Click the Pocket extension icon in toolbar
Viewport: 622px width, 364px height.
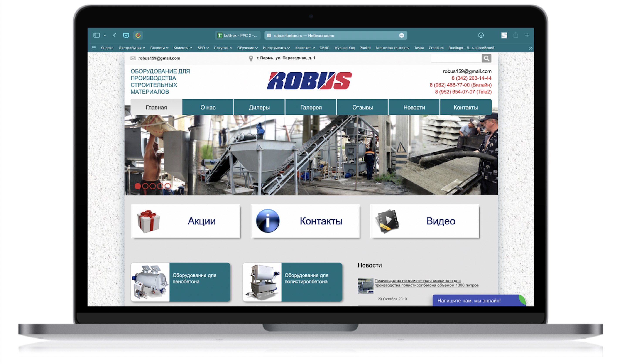click(x=126, y=35)
